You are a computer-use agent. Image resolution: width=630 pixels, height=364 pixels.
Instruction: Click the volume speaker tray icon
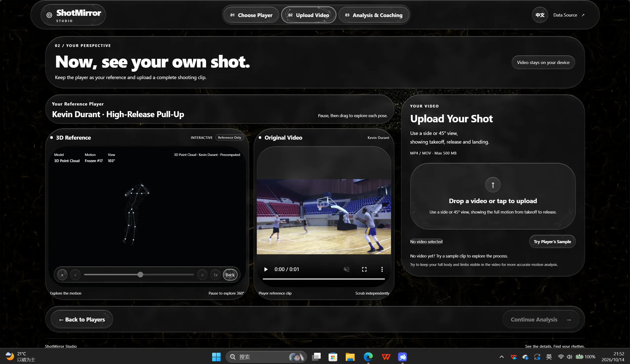pyautogui.click(x=569, y=357)
